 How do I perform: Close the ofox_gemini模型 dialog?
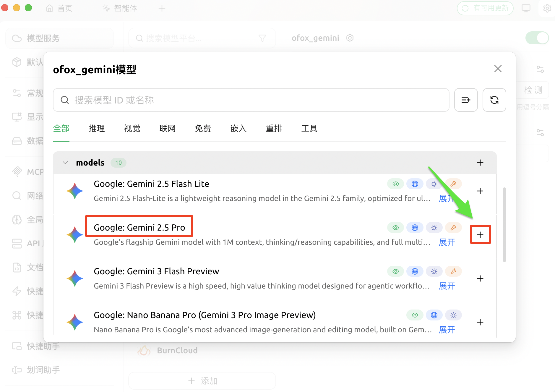[x=498, y=69]
